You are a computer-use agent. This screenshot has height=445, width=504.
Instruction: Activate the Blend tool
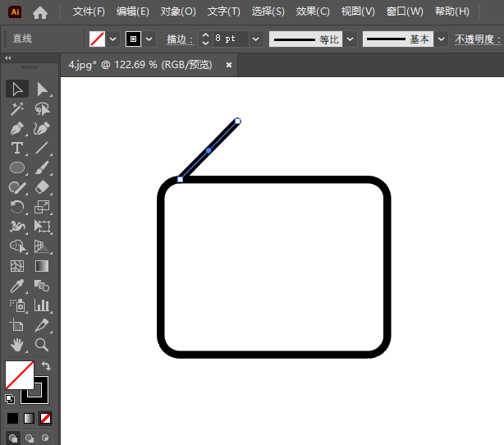(x=42, y=286)
